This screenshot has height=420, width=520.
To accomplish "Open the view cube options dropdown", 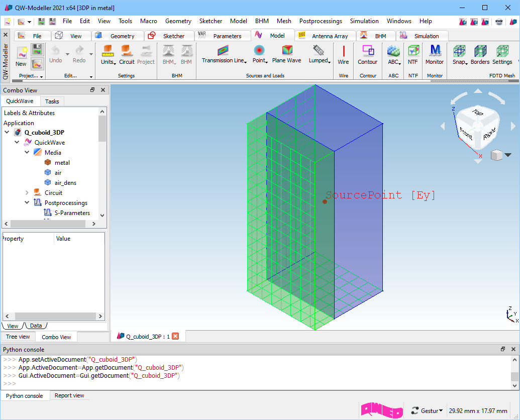I will pyautogui.click(x=508, y=155).
